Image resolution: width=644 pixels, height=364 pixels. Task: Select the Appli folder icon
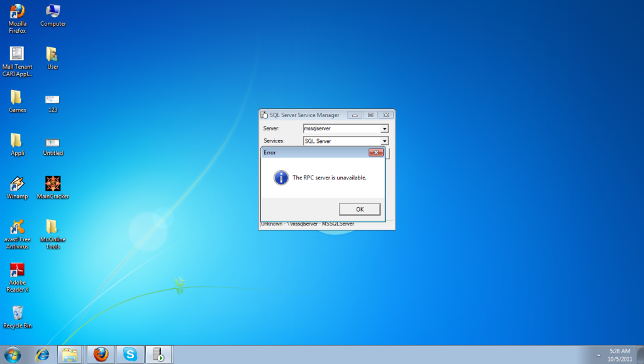point(17,144)
